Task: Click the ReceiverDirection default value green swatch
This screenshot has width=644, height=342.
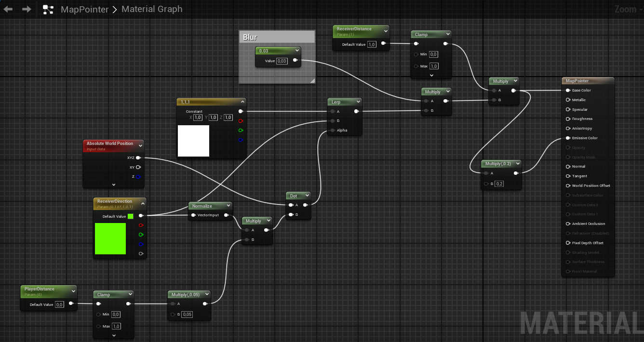Action: pos(130,216)
